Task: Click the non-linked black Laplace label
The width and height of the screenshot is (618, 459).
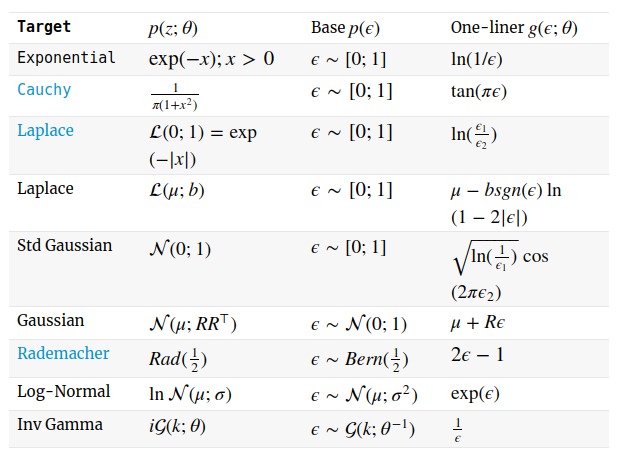Action: click(x=45, y=188)
